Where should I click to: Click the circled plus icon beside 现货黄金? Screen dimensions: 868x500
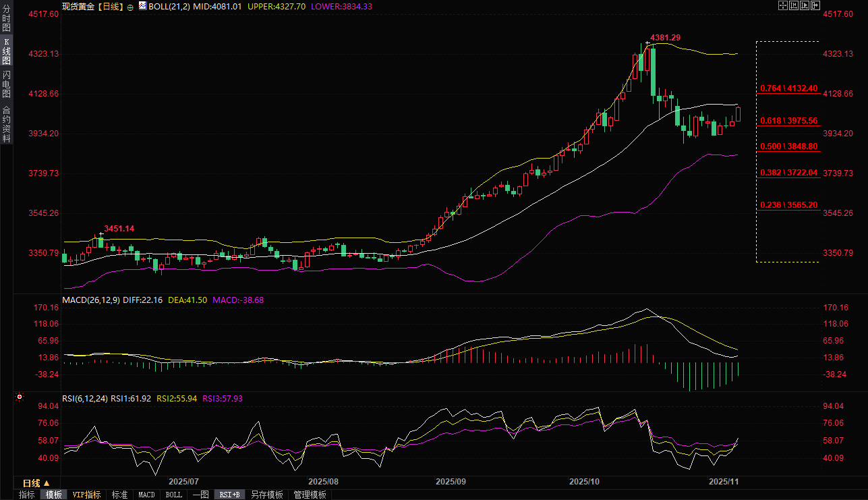(x=130, y=6)
